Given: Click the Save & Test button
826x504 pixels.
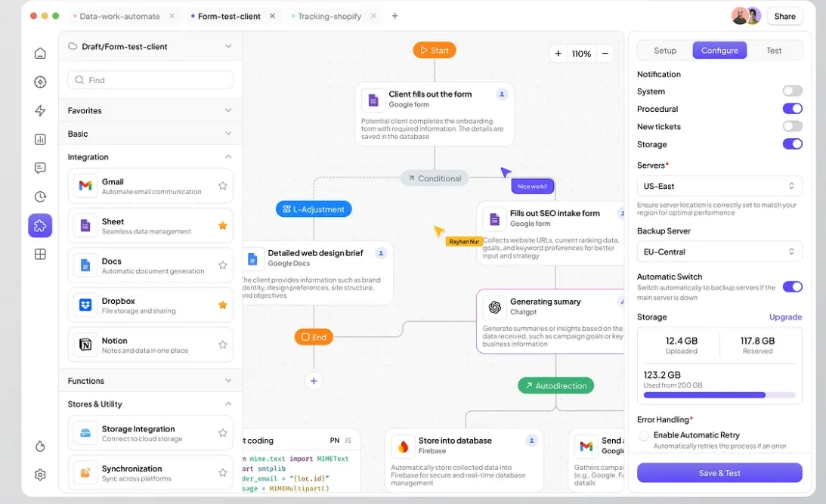Looking at the screenshot, I should pyautogui.click(x=719, y=473).
